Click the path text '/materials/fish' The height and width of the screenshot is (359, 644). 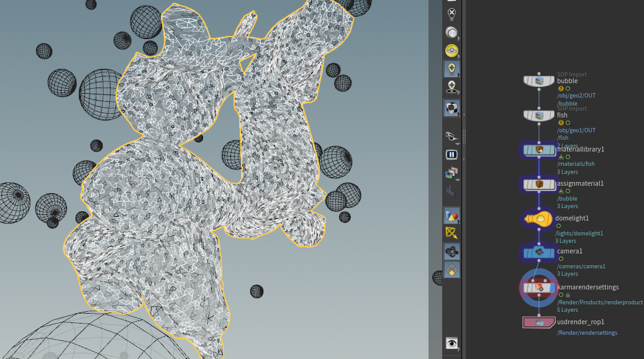[x=576, y=164]
